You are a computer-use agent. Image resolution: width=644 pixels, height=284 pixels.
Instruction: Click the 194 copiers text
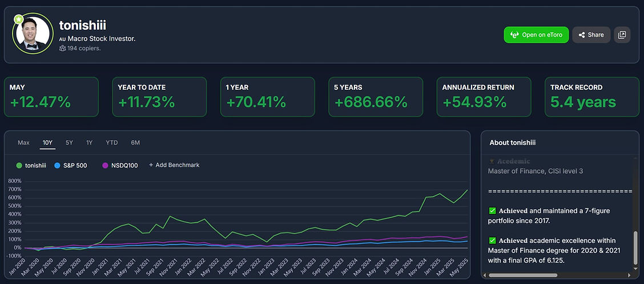pyautogui.click(x=84, y=48)
